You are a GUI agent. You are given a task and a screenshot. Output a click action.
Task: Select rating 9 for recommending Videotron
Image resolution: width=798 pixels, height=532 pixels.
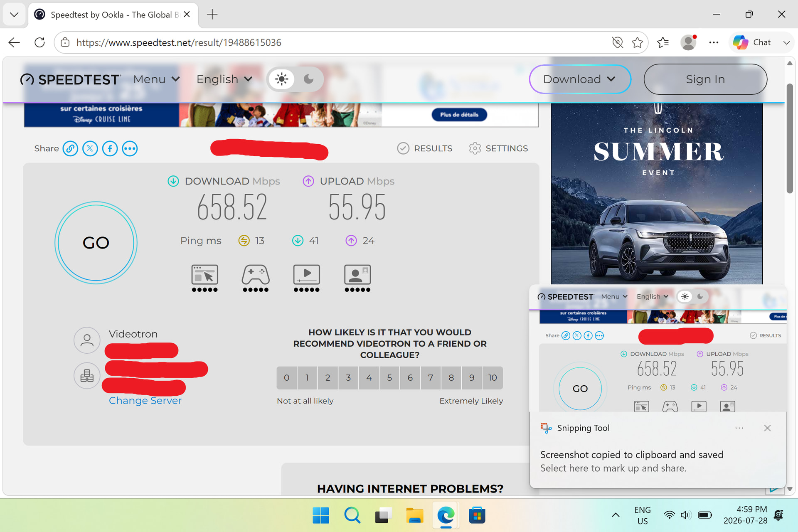[472, 378]
